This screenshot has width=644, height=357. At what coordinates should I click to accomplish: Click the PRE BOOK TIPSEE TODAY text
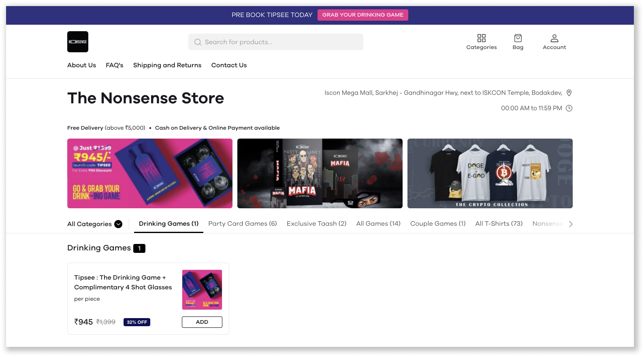[272, 15]
